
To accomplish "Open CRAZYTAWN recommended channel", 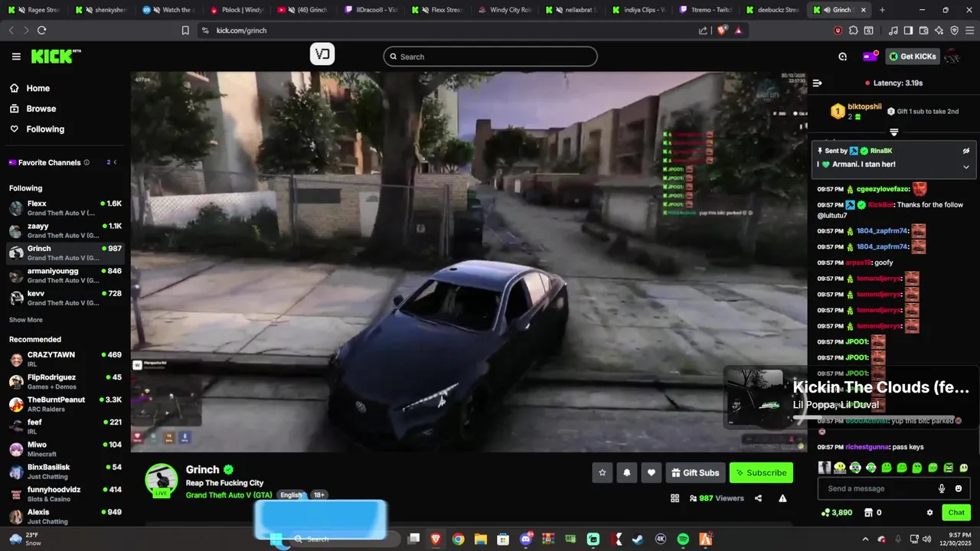I will (65, 359).
